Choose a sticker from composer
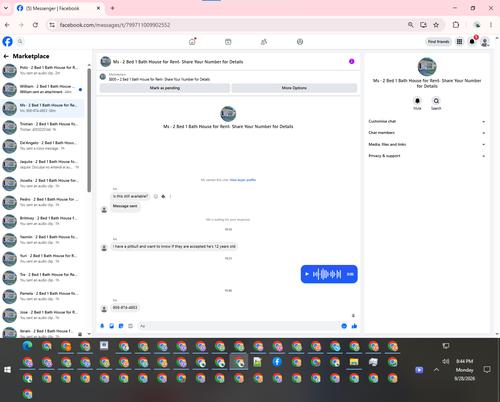 (121, 326)
